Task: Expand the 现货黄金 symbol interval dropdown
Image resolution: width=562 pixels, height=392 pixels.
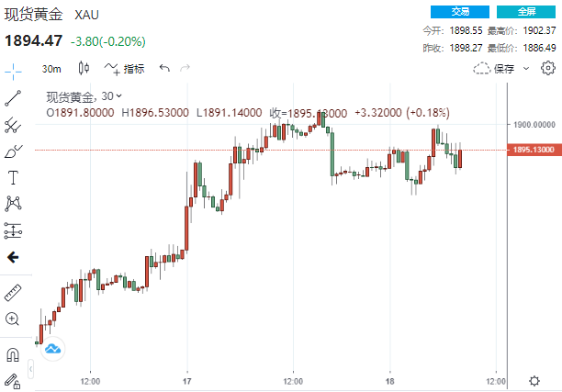Action: pyautogui.click(x=119, y=96)
